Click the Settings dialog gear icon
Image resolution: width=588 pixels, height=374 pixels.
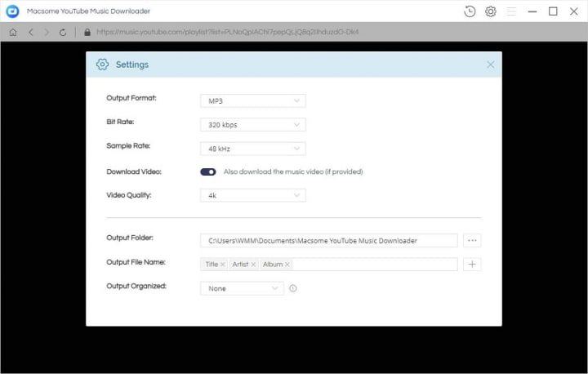point(102,65)
